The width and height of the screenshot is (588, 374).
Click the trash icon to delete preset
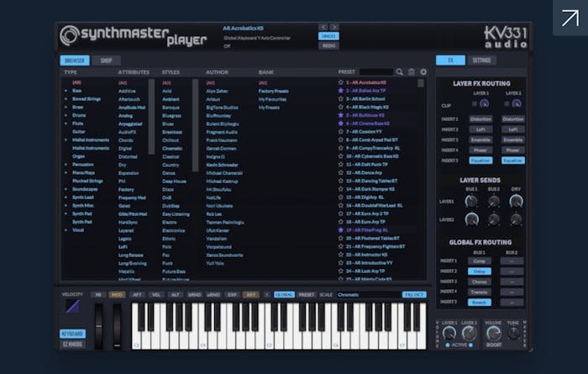pos(412,72)
